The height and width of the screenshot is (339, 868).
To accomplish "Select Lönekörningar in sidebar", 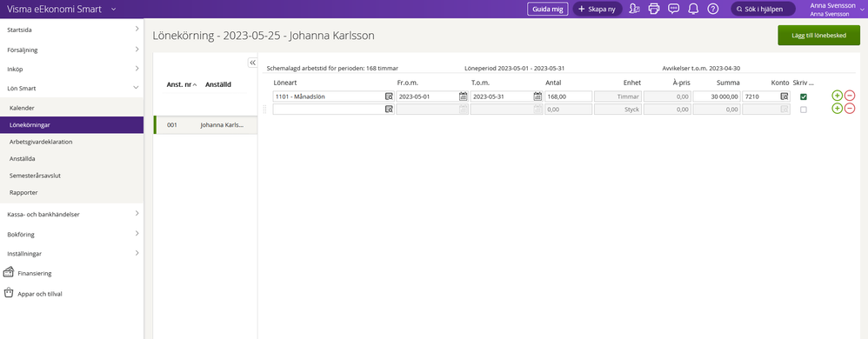I will pos(72,125).
